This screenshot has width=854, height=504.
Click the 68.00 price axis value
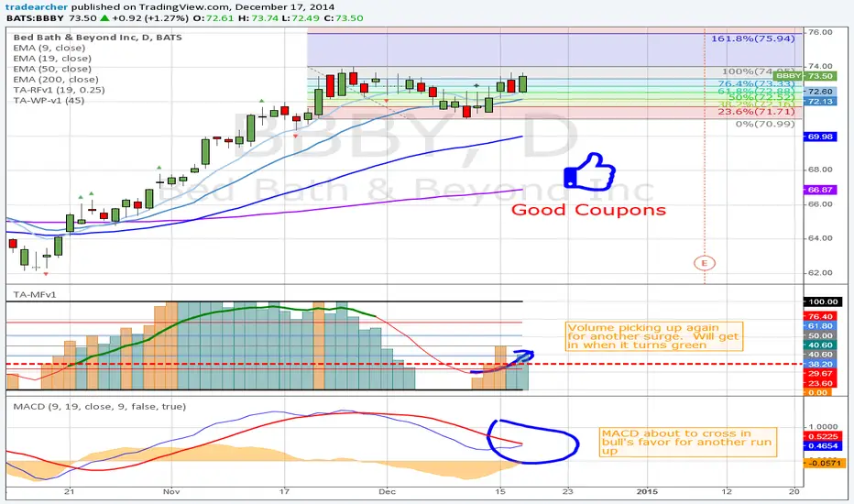point(820,170)
